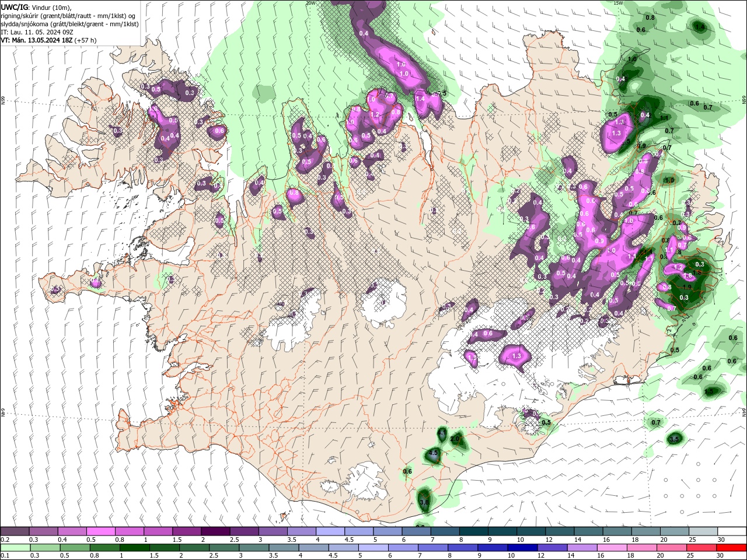Click the '20W' longitude label at the top
The width and height of the screenshot is (747, 560).
310,3
